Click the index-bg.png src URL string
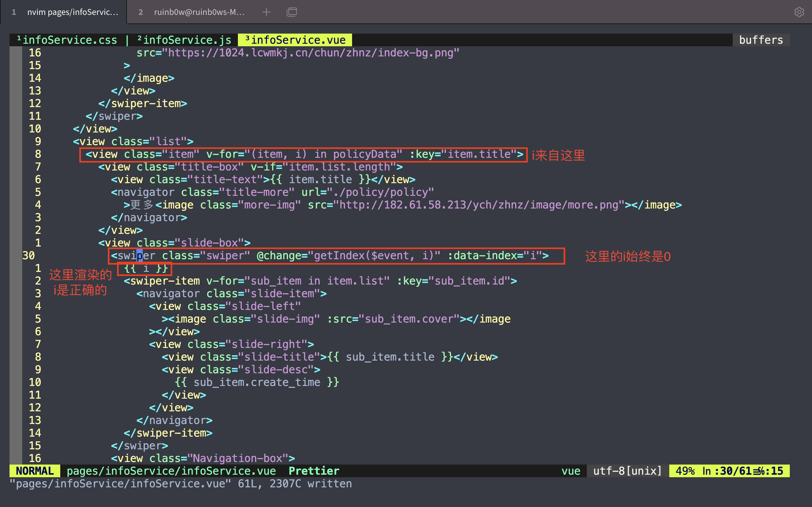812x507 pixels. coord(312,53)
